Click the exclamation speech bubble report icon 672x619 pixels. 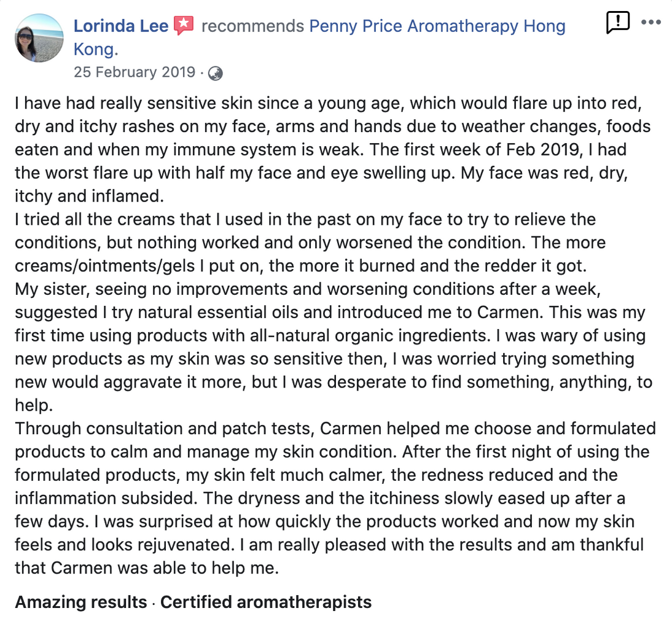(617, 22)
